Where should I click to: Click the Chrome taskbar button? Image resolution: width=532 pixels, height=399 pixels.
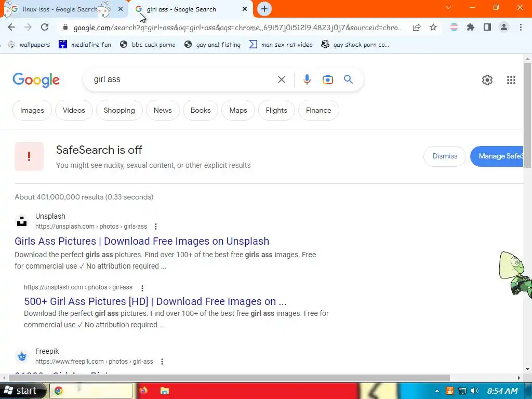(x=91, y=391)
